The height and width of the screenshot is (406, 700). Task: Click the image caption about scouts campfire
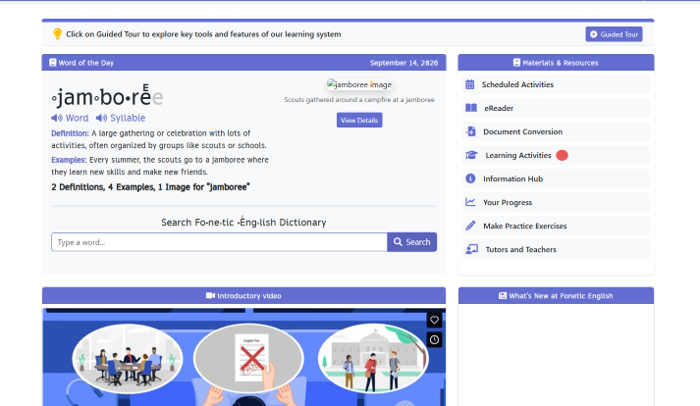pyautogui.click(x=359, y=100)
